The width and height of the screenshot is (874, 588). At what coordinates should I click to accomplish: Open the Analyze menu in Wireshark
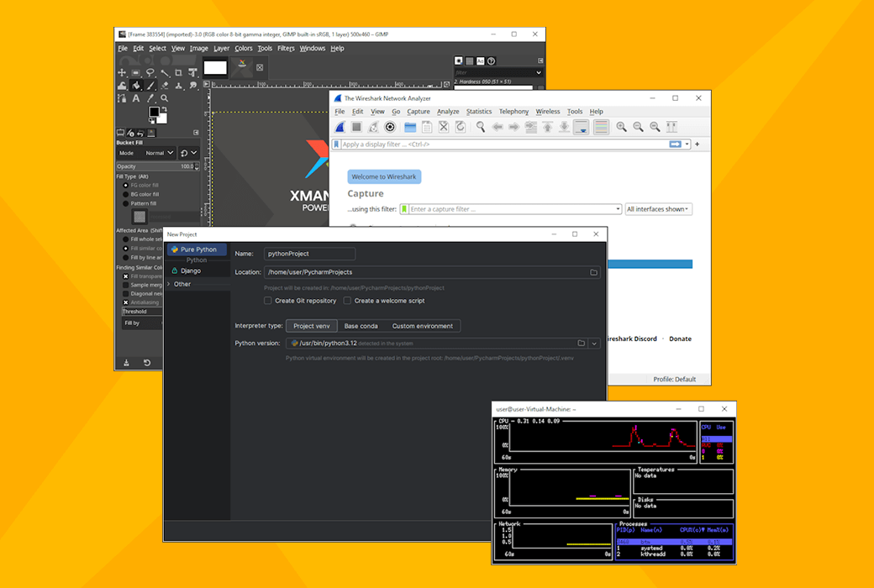[448, 112]
